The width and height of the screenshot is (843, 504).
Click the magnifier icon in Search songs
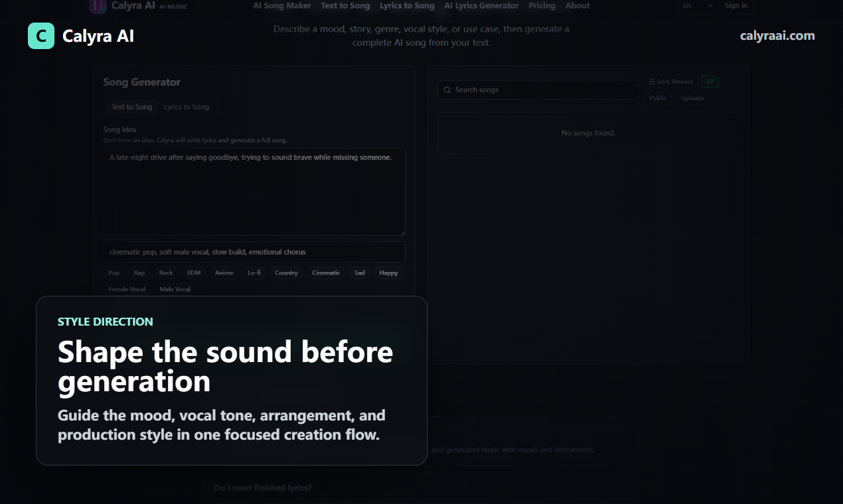pos(447,90)
